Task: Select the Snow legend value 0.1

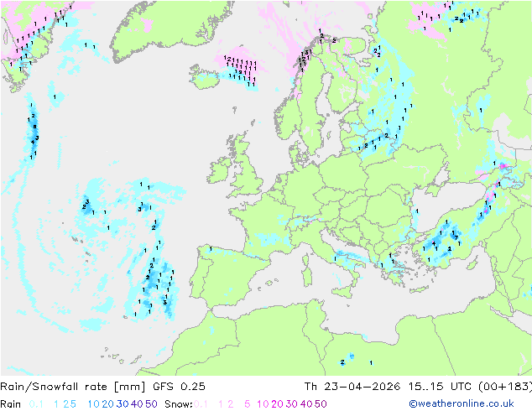Action: 201,404
